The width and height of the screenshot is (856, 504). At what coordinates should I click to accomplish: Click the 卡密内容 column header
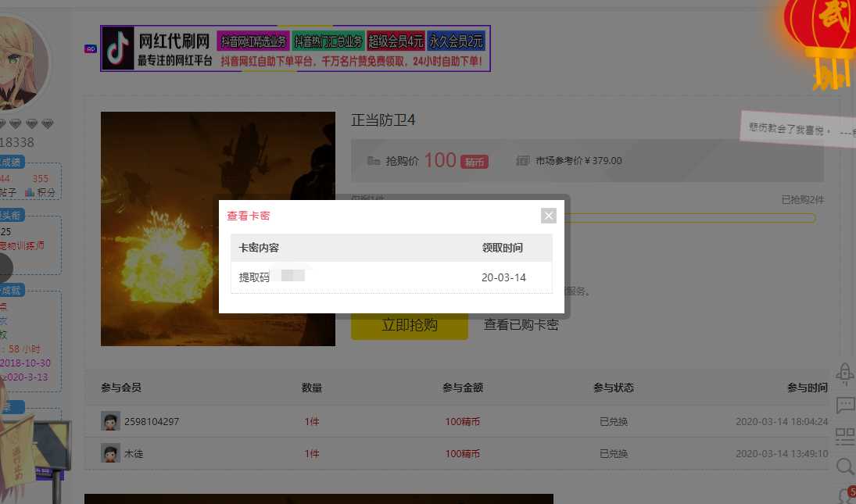(x=259, y=248)
